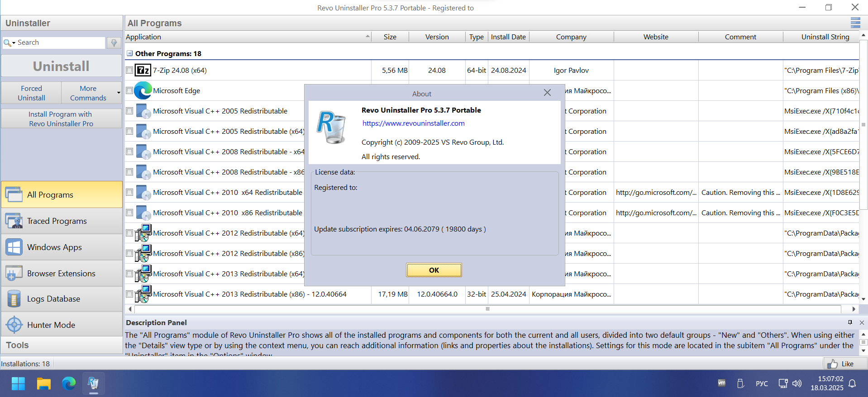Image resolution: width=868 pixels, height=397 pixels.
Task: Click the Like thumbs-up button
Action: pyautogui.click(x=845, y=364)
